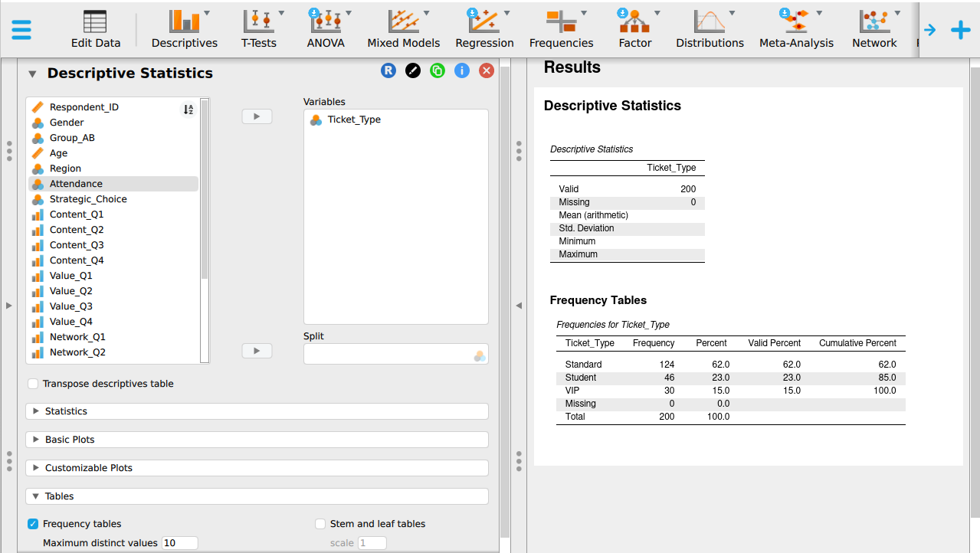Click the blue plus to add modules
This screenshot has width=980, height=553.
[x=960, y=30]
